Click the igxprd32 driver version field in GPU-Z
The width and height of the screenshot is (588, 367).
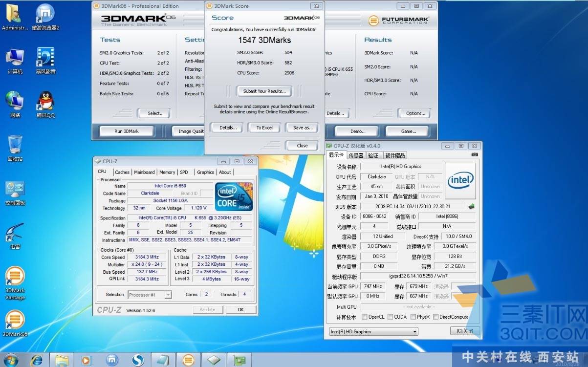pyautogui.click(x=417, y=276)
